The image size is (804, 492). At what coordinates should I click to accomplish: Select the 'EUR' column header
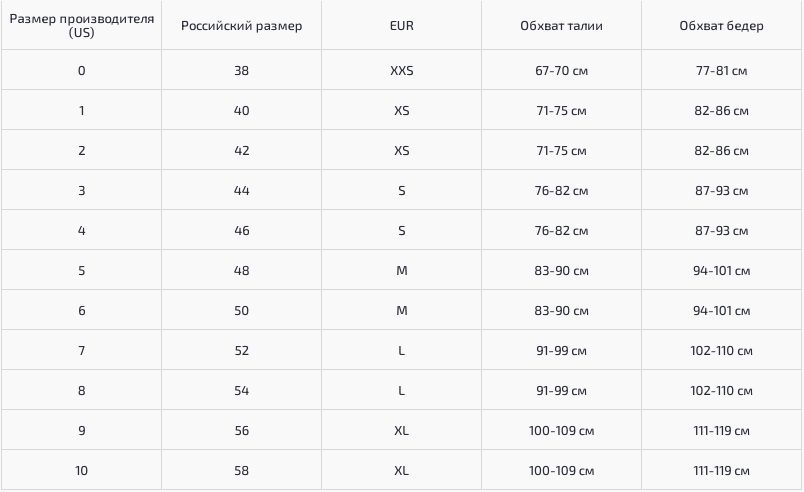401,26
